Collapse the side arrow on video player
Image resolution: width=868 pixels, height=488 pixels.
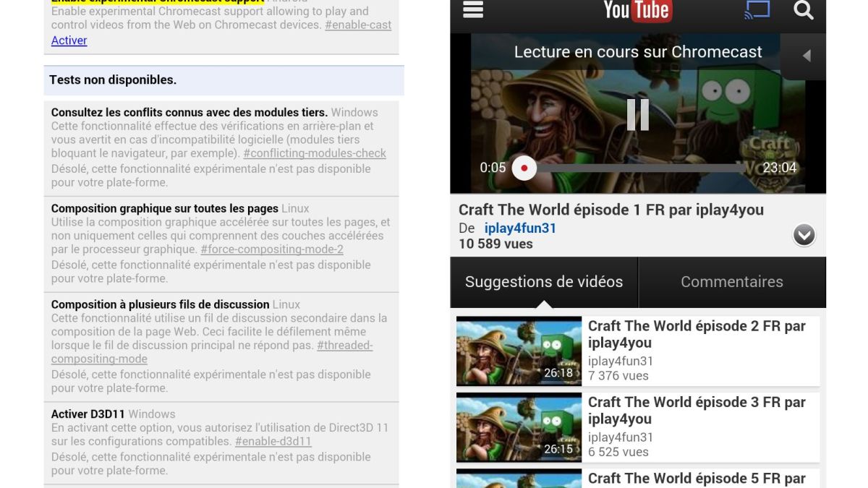coord(806,56)
